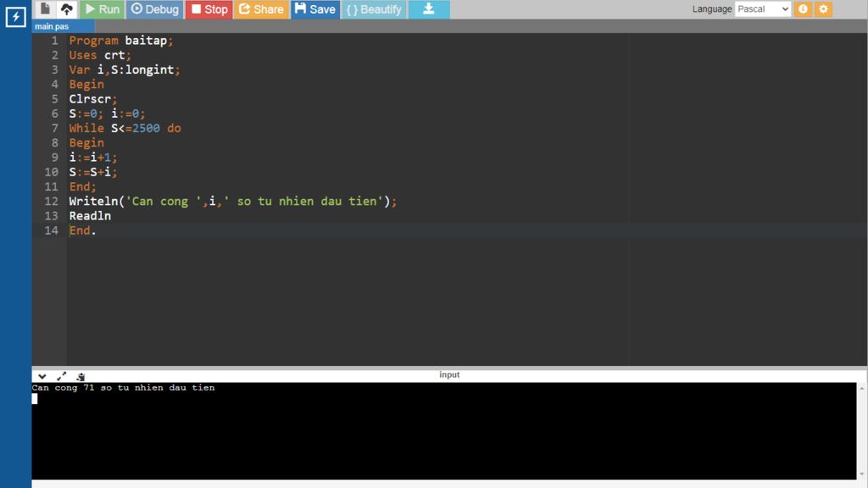The height and width of the screenshot is (488, 868).
Task: Click line 10 'S:=S+i;'
Action: 93,172
